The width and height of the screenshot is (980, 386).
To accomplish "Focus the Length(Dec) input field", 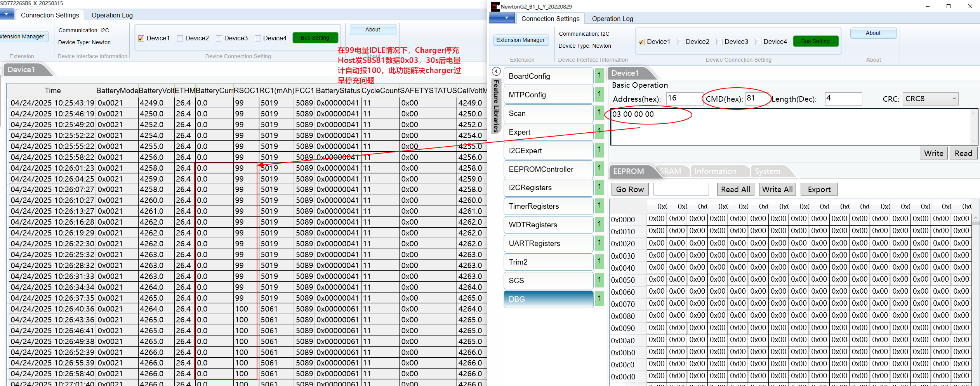I will [x=844, y=99].
